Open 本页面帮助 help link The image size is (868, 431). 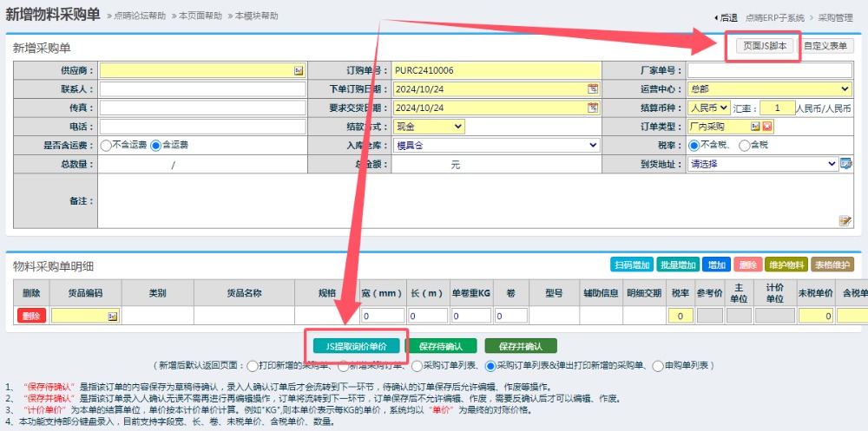pyautogui.click(x=200, y=16)
